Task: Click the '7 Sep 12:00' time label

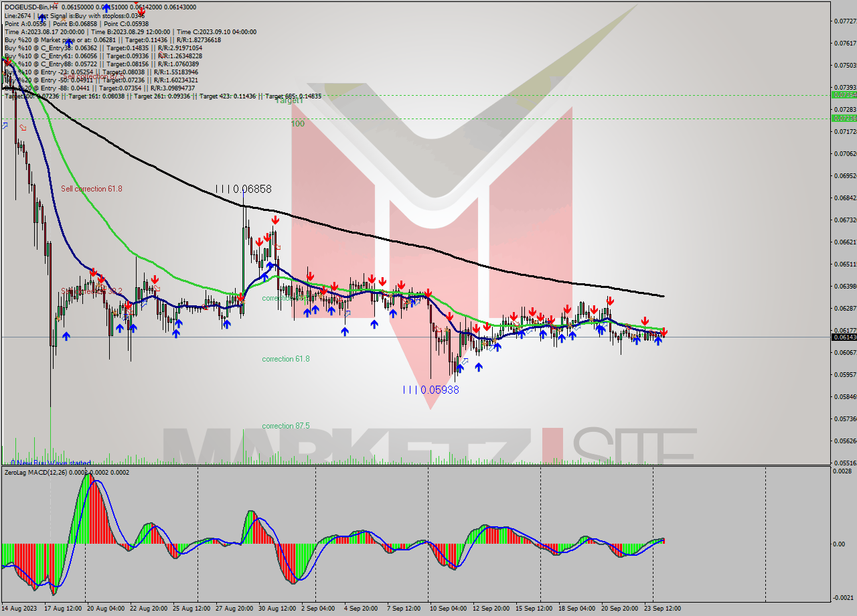Action: tap(403, 608)
